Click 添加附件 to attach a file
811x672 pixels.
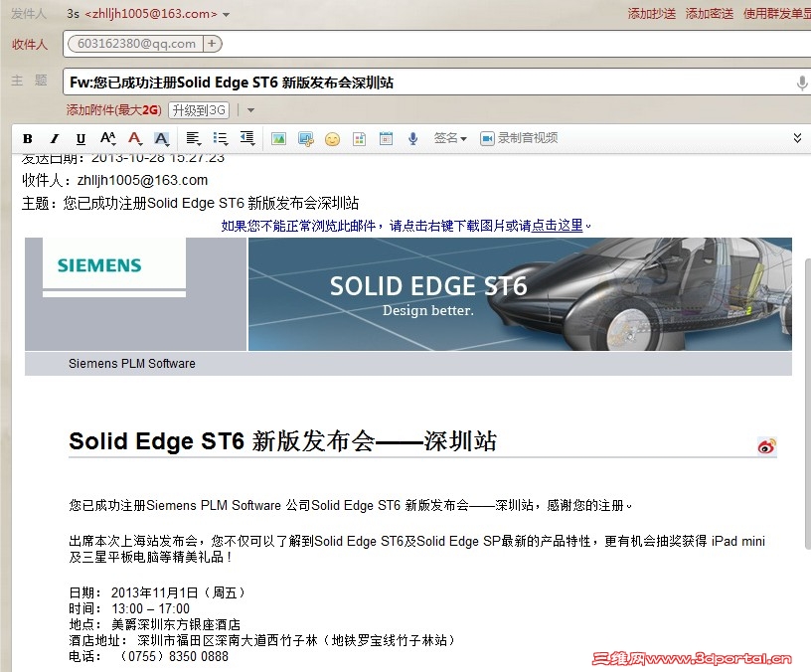[x=113, y=109]
